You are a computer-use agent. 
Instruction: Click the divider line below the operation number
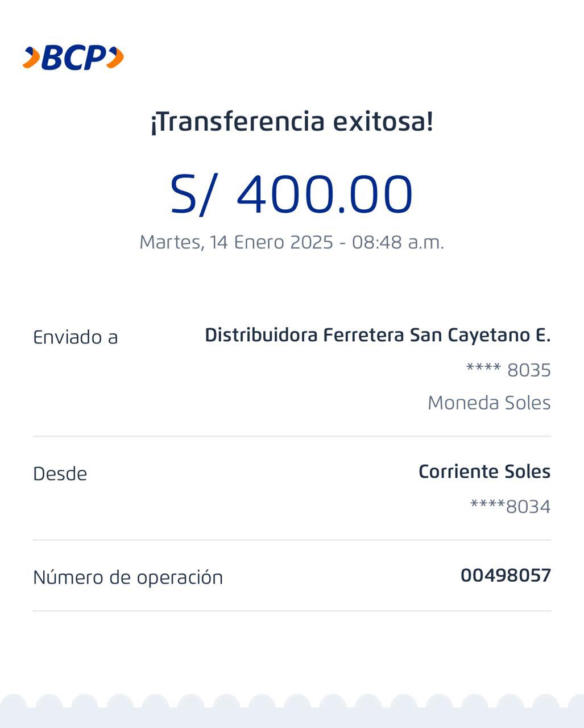pos(292,611)
